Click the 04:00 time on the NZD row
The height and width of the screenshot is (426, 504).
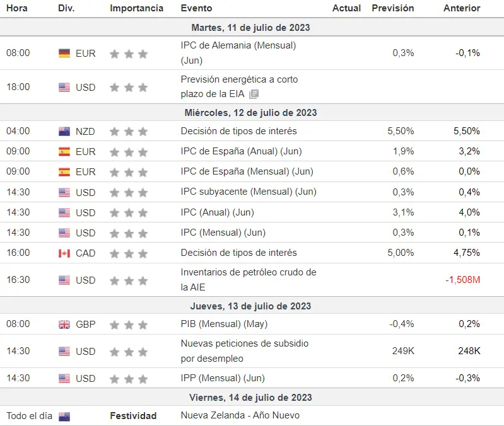(x=18, y=131)
